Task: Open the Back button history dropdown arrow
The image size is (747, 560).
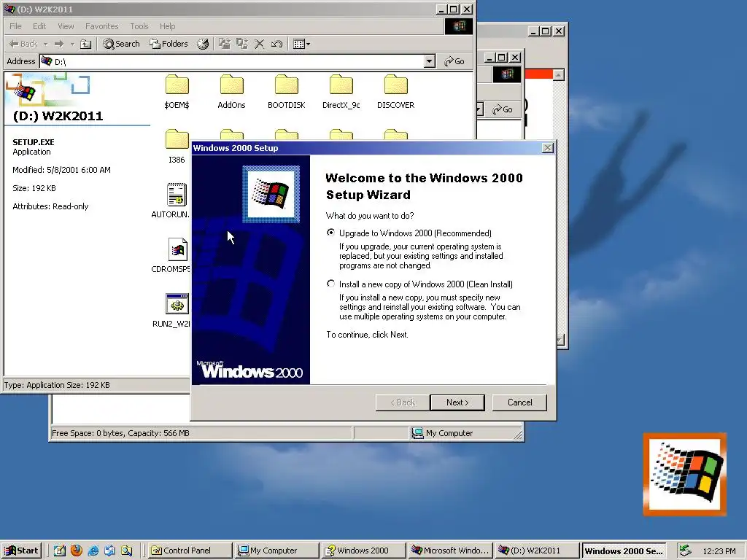Action: tap(46, 44)
